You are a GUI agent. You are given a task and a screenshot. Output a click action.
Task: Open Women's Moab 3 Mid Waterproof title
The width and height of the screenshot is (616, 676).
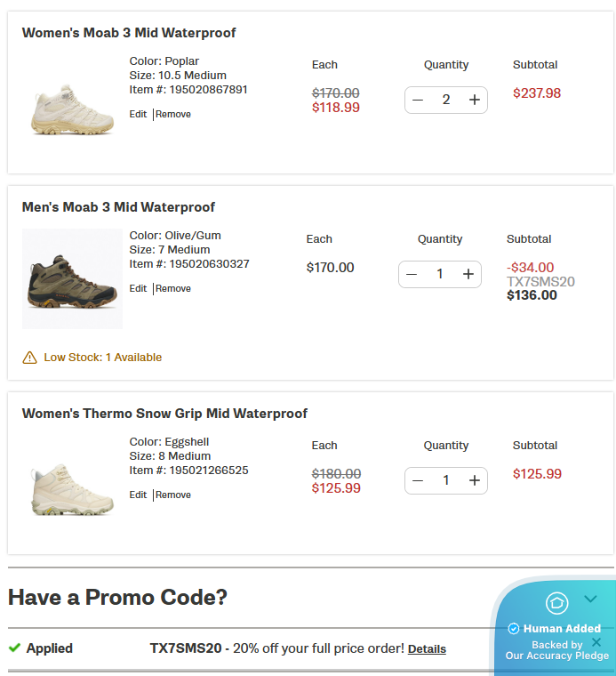coord(129,33)
